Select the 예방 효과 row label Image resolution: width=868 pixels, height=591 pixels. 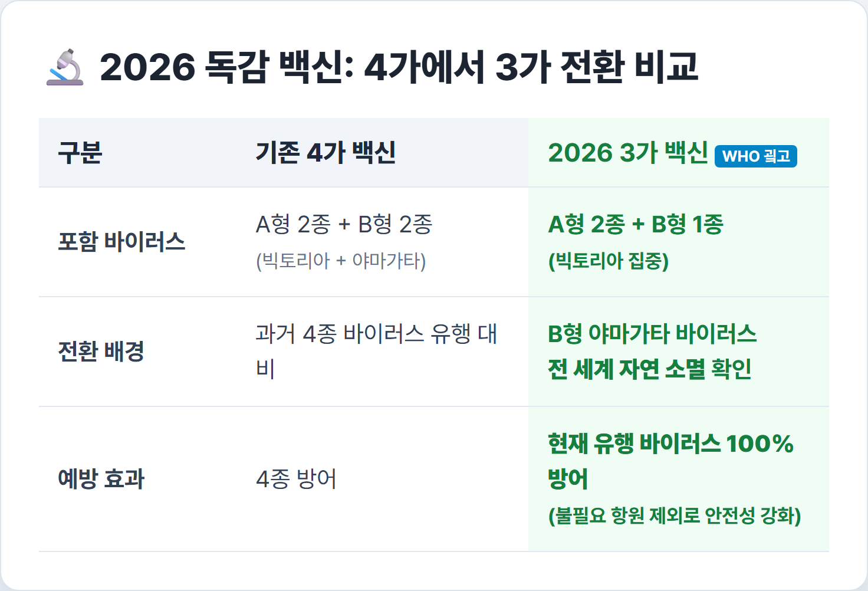(101, 479)
